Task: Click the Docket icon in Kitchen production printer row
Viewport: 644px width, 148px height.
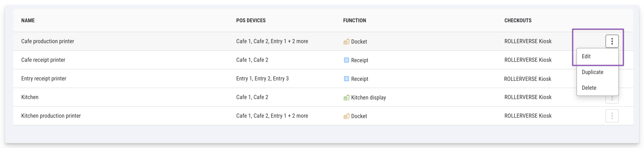Action: (x=346, y=116)
